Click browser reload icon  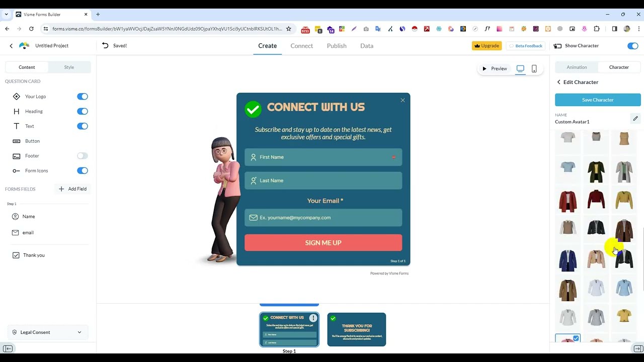31,29
